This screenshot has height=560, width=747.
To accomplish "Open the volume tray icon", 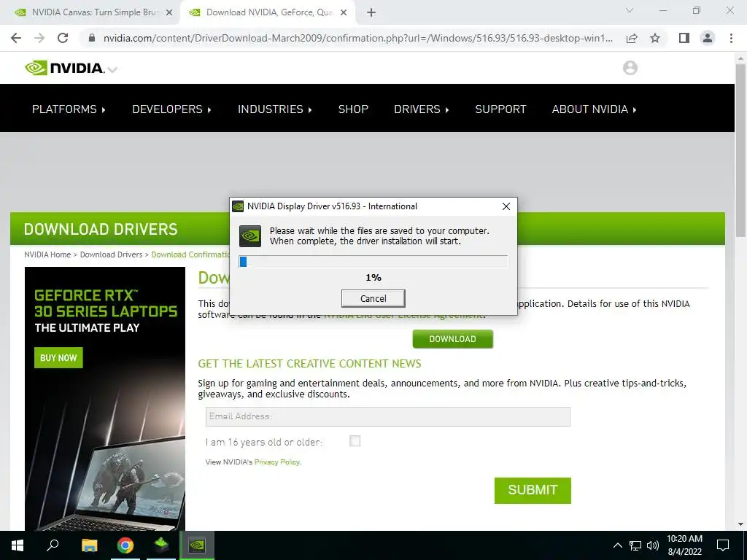I will coord(653,545).
